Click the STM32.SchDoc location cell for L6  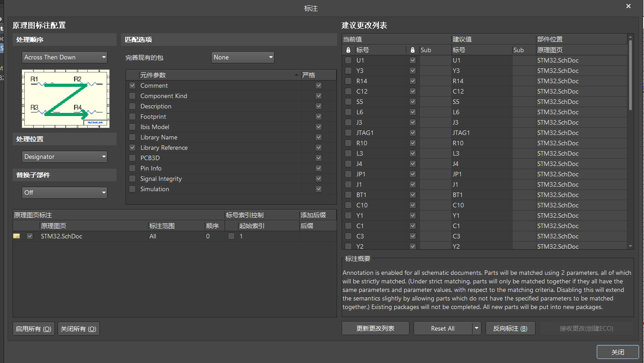tap(581, 112)
